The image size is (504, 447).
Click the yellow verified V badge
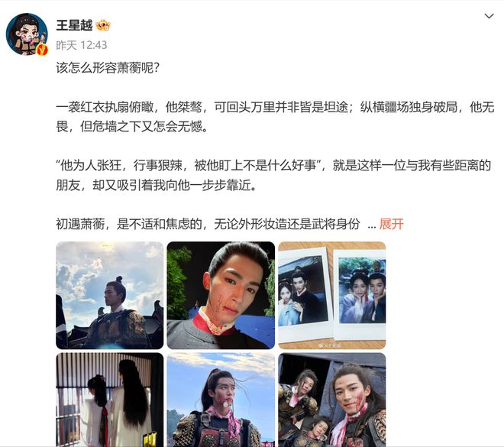42,50
